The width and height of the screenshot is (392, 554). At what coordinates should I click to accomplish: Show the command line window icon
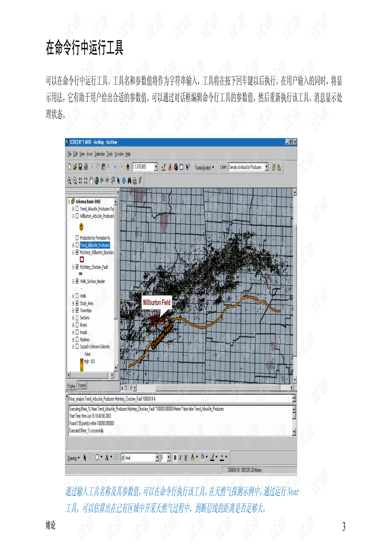181,167
